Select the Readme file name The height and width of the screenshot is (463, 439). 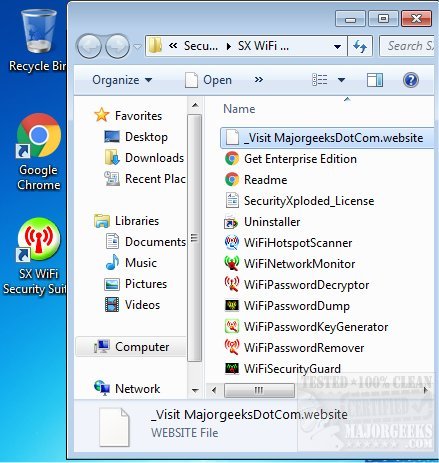coord(265,180)
